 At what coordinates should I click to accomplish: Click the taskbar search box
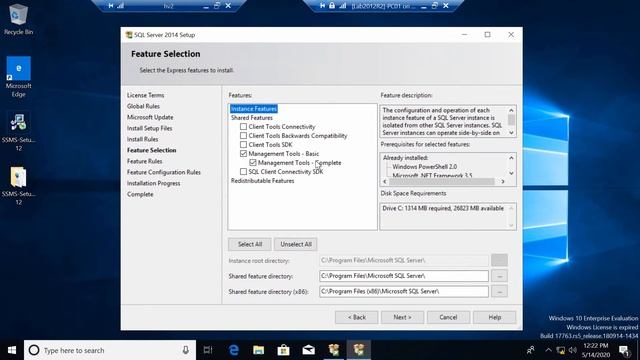tap(110, 350)
